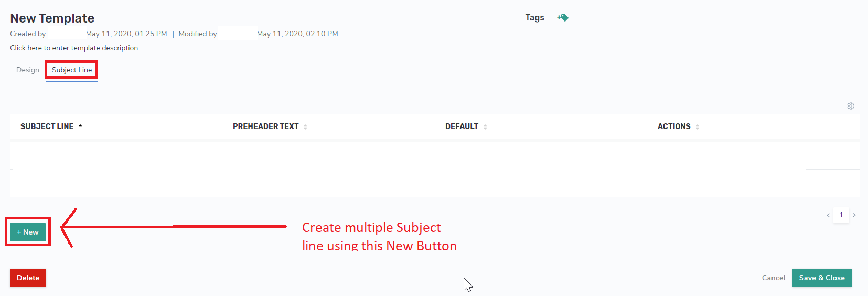
Task: Add a subject line with + New
Action: pos(28,232)
